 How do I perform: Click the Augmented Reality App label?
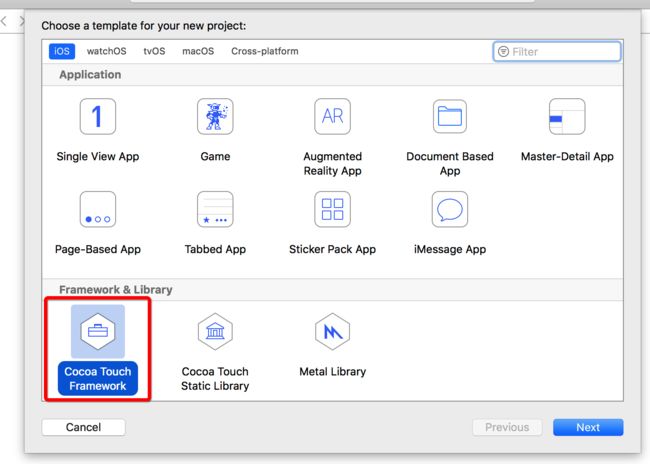pos(332,163)
